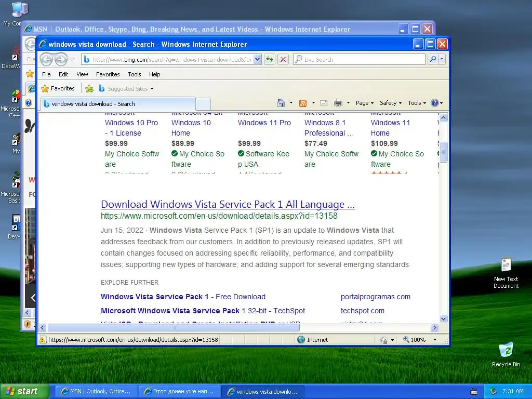Click the Print icon
Viewport: 532px width, 399px height.
coord(338,103)
